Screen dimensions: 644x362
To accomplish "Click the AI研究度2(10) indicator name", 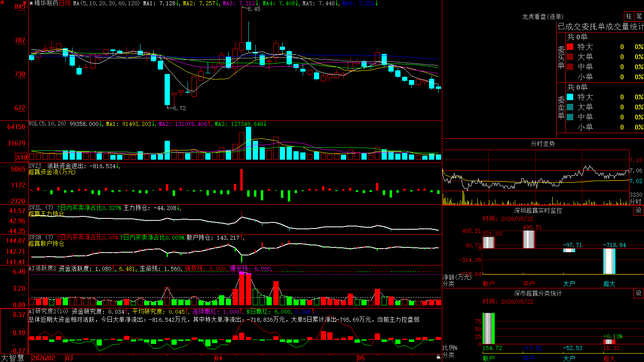I will coord(48,311).
